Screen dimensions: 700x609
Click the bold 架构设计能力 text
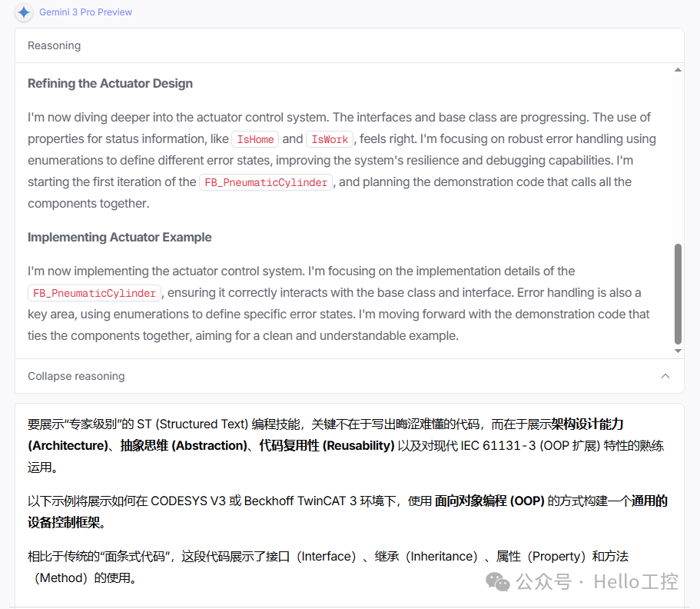point(587,424)
